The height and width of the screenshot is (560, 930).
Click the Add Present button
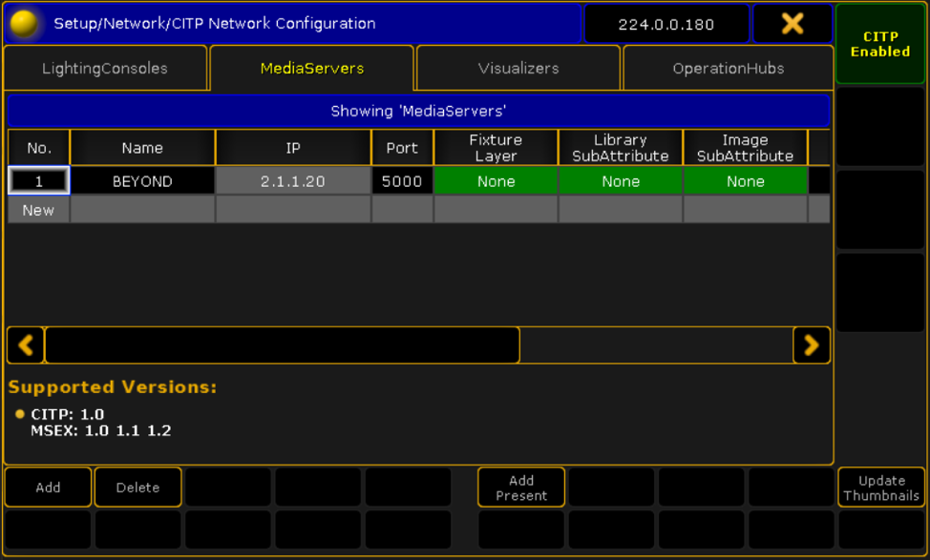click(x=521, y=487)
